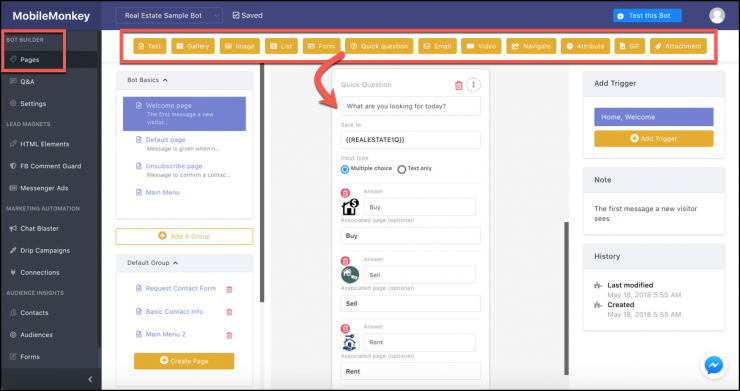
Task: Click the widget reorder handle
Action: (x=474, y=85)
